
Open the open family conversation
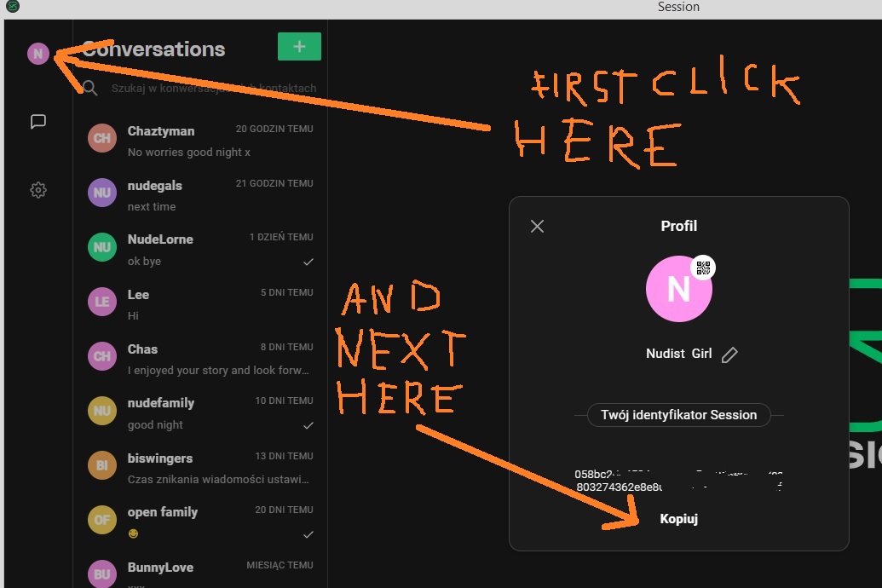(x=200, y=522)
